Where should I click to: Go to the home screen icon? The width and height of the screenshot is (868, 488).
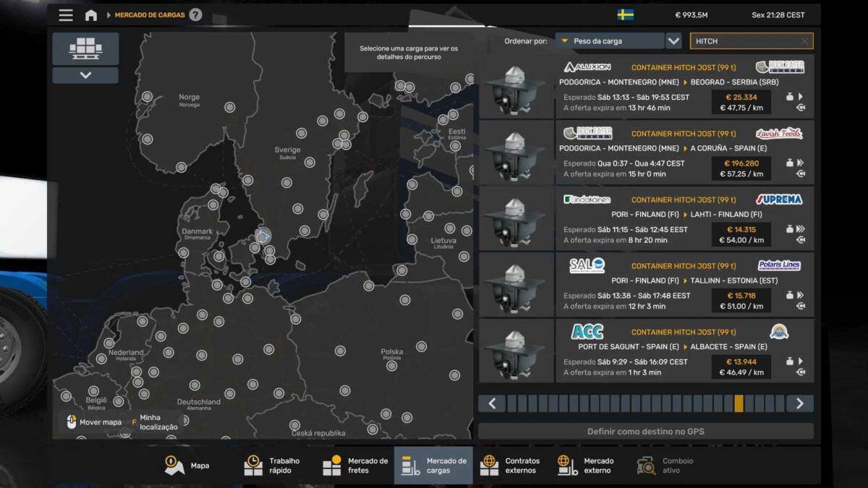click(91, 15)
